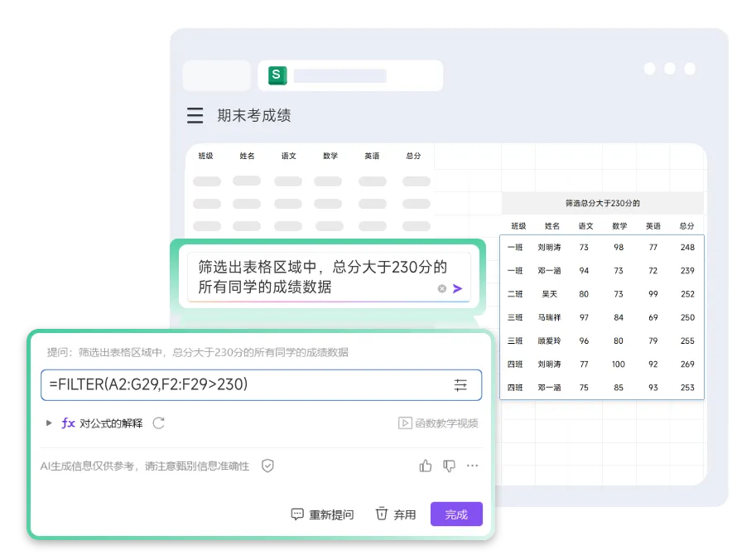This screenshot has width=756, height=560.
Task: Click the 弃用 discard button
Action: click(395, 514)
